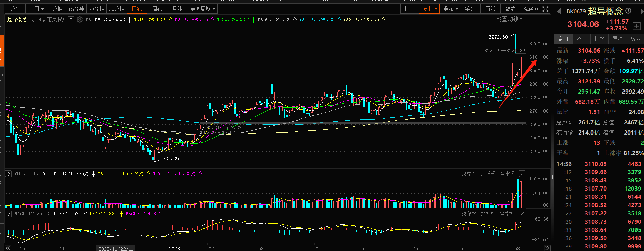Screen dimensions: 644x251
Task: Expand 更多周期 dropdown
Action: [x=203, y=9]
